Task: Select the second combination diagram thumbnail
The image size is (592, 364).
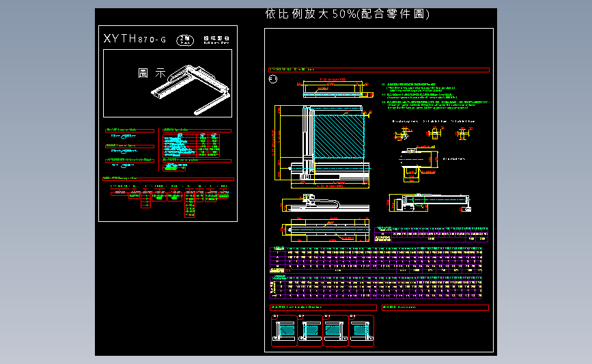Action: pos(310,331)
